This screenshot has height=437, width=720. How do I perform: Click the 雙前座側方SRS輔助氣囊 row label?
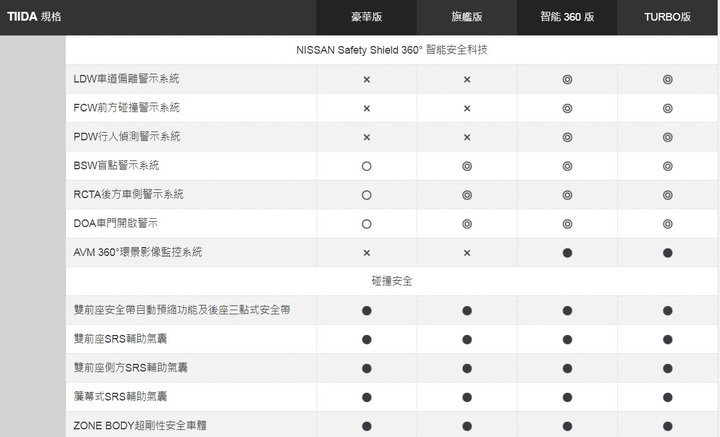point(130,368)
